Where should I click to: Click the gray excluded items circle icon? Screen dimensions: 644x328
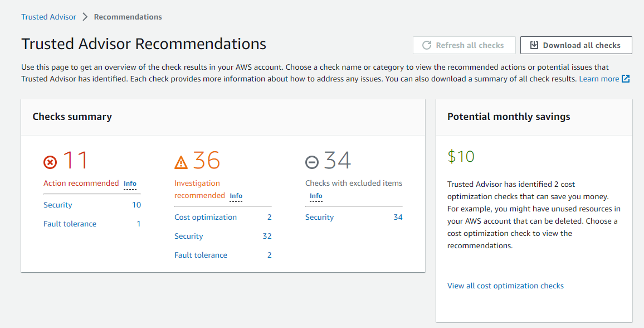point(312,162)
